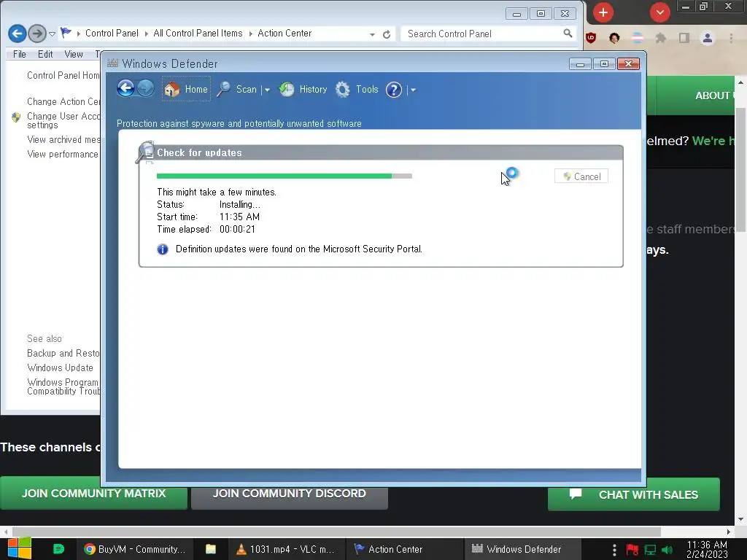Open the File menu
Viewport: 747px width, 560px height.
point(20,54)
